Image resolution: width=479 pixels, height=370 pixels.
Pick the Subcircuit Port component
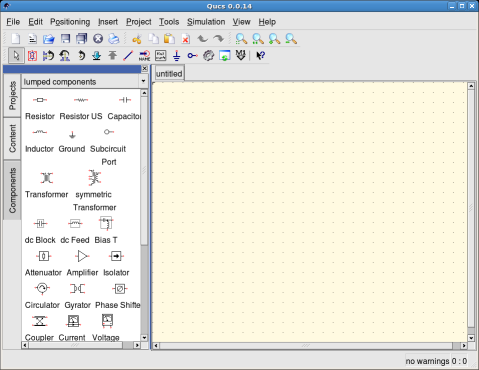108,147
